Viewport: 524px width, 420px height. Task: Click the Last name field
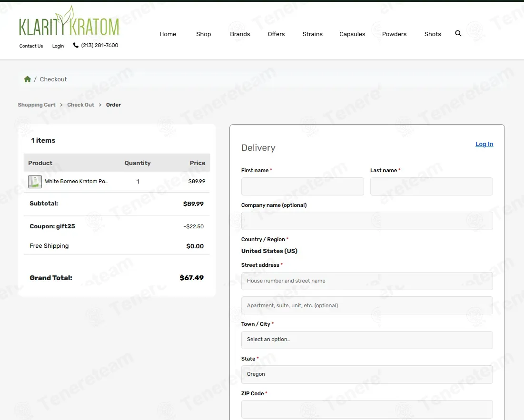431,186
